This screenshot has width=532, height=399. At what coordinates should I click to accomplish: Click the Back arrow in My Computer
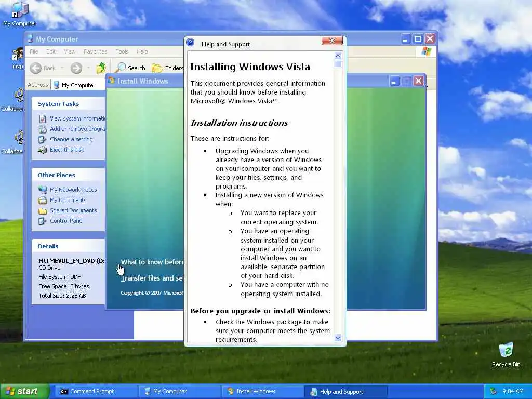36,68
